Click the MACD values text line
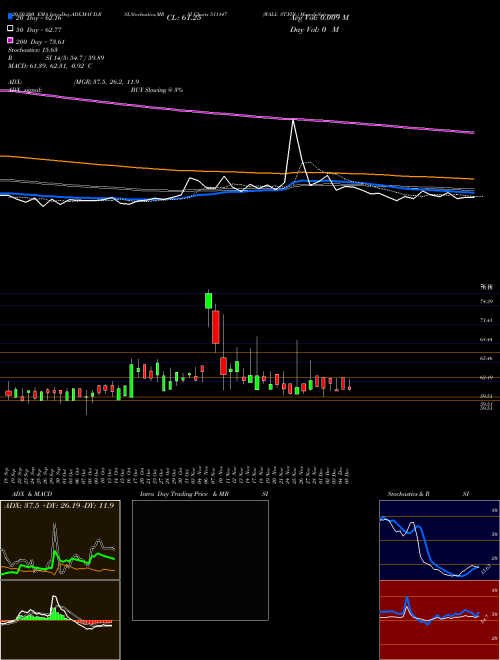Image resolution: width=500 pixels, height=660 pixels. (50, 66)
